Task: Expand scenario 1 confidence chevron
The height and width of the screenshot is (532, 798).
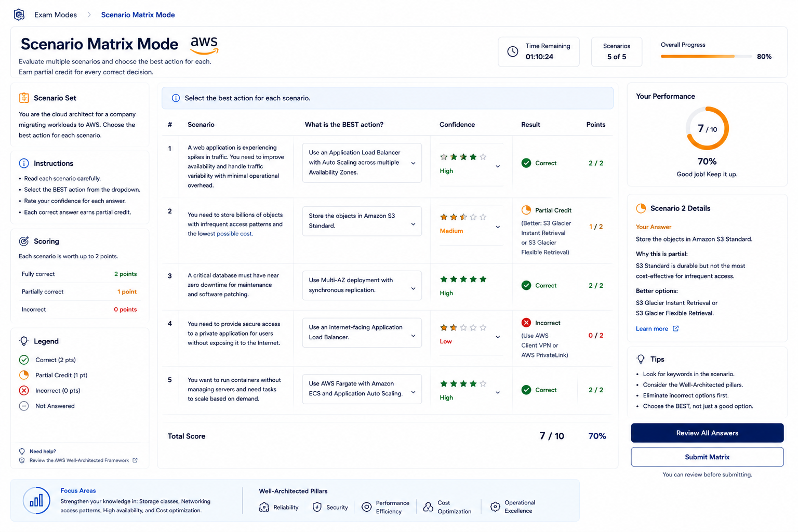Action: tap(498, 166)
